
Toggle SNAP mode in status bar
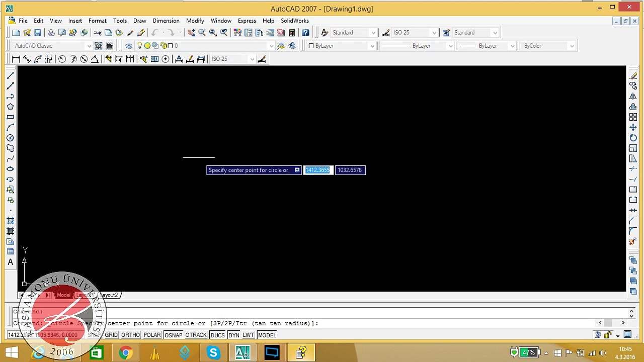pos(94,335)
